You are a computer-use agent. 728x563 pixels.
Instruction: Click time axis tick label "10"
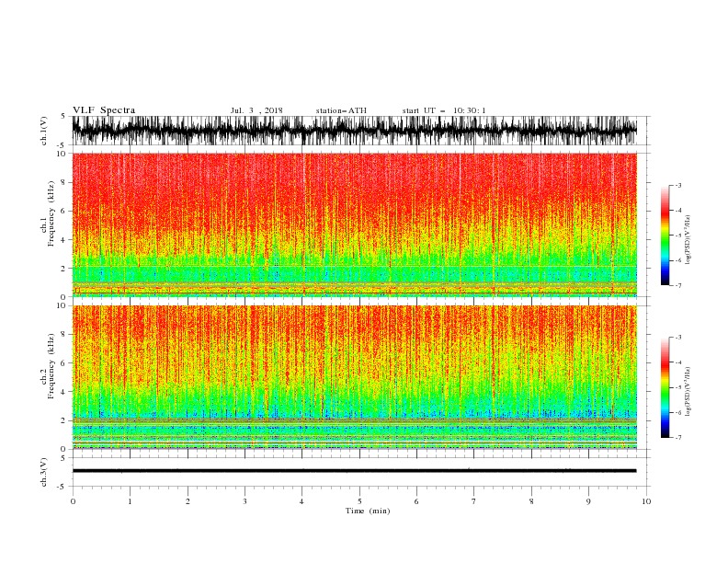click(646, 501)
